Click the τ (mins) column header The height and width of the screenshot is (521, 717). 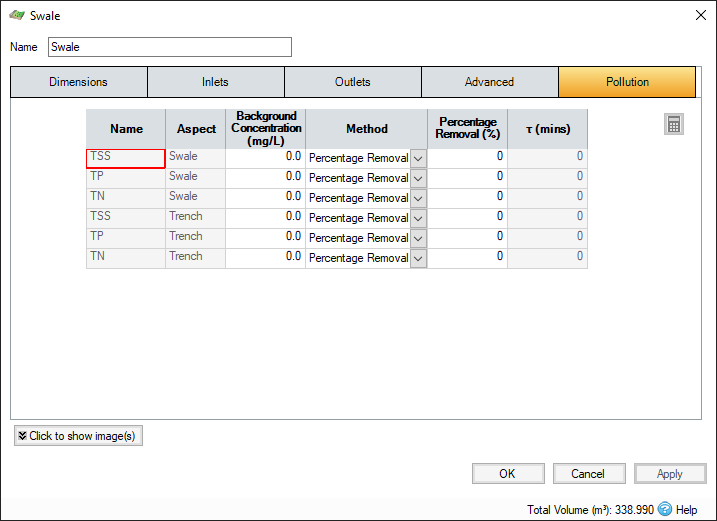click(548, 129)
